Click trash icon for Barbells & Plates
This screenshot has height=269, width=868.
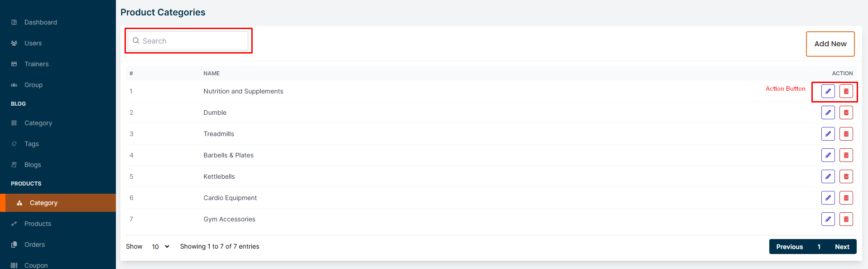(x=846, y=155)
